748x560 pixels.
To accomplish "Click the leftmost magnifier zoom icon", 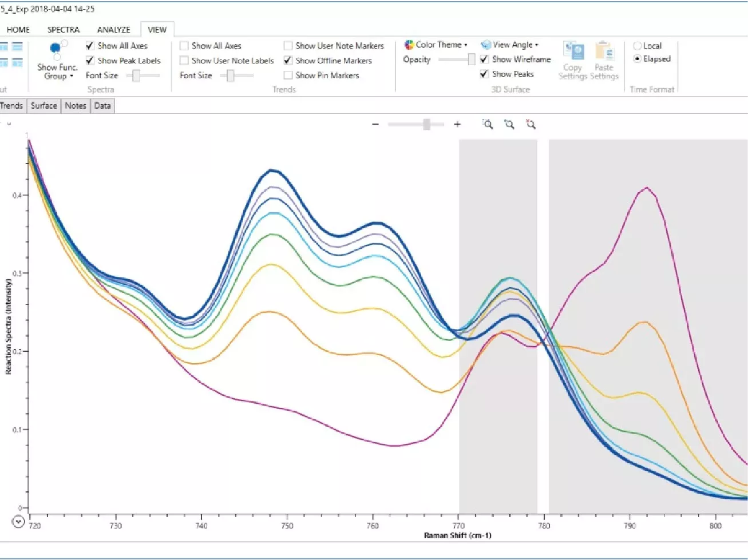I will [x=487, y=124].
